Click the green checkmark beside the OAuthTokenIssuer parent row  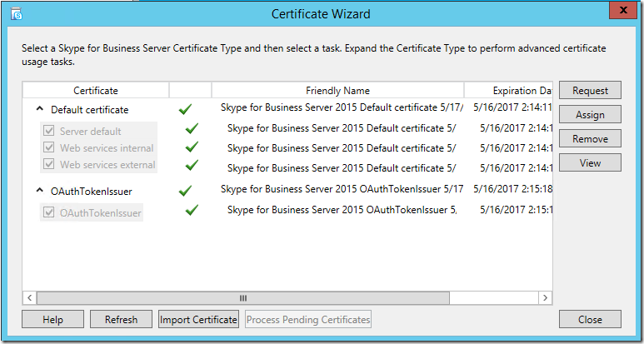pos(185,191)
